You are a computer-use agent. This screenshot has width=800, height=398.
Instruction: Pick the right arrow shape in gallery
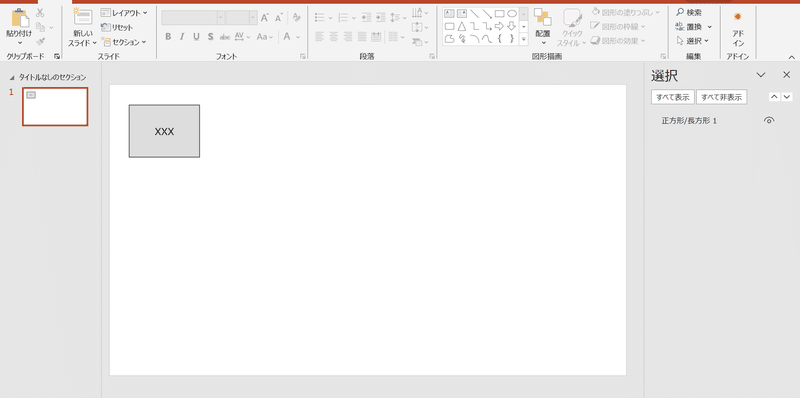(x=499, y=26)
